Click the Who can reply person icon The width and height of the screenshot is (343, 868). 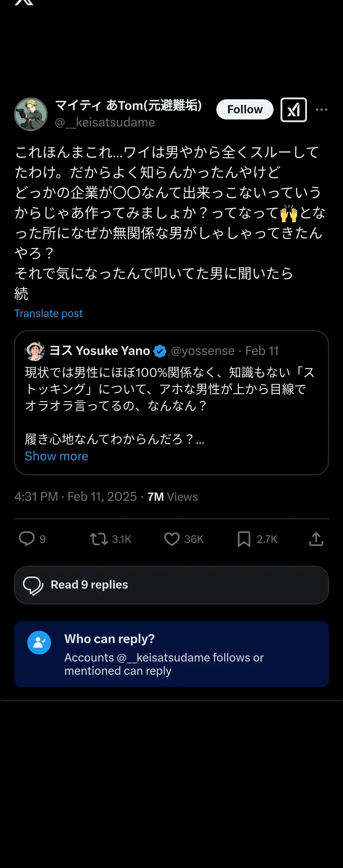tap(39, 643)
